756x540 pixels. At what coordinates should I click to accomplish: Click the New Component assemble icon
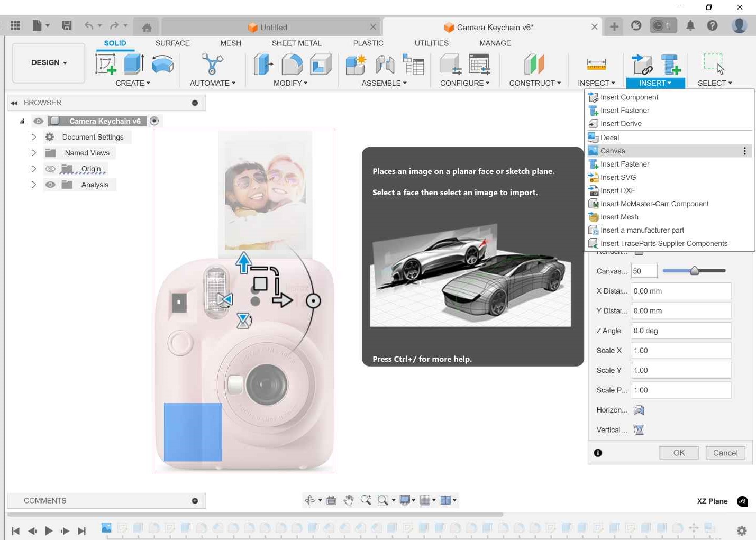(x=356, y=64)
